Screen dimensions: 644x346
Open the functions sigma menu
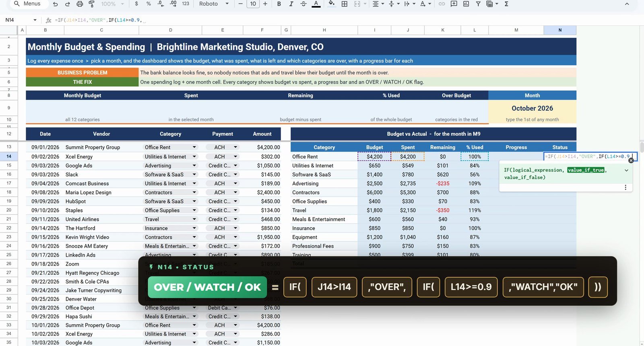[506, 4]
